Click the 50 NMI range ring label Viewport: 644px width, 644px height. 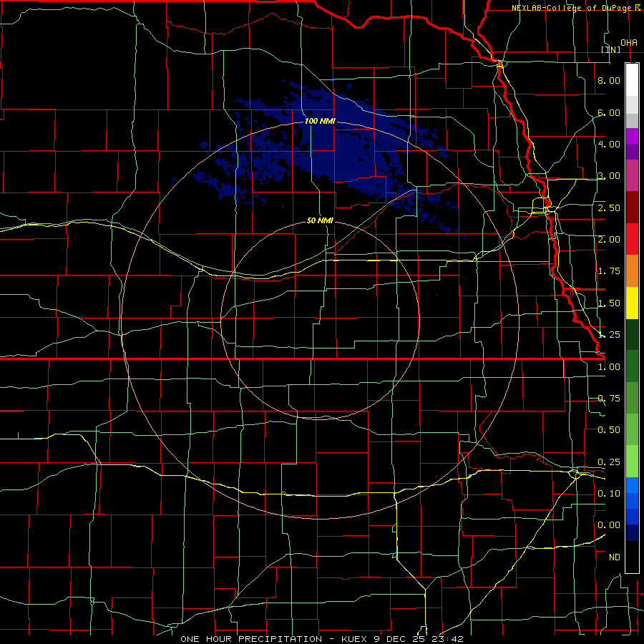[320, 220]
